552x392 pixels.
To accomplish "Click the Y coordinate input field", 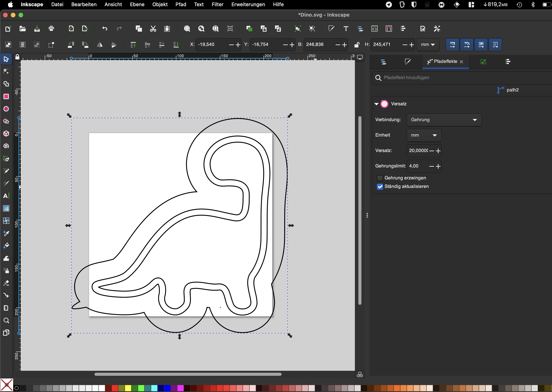I will click(x=266, y=45).
